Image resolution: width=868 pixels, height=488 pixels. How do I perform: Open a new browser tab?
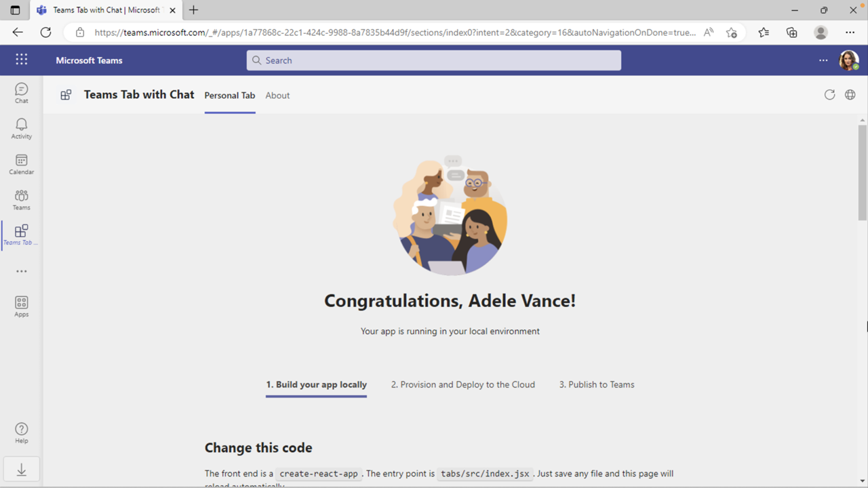194,10
